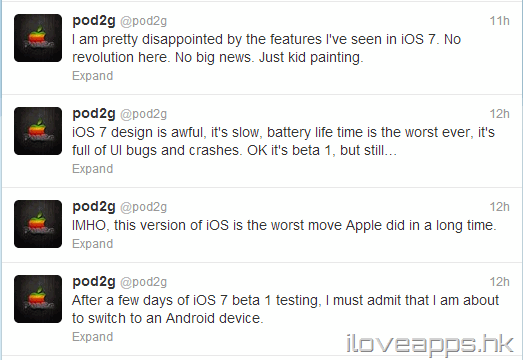Open pod2g avatar on iOS 7 features tweet
Screen dimensions: 523x360
(38, 38)
